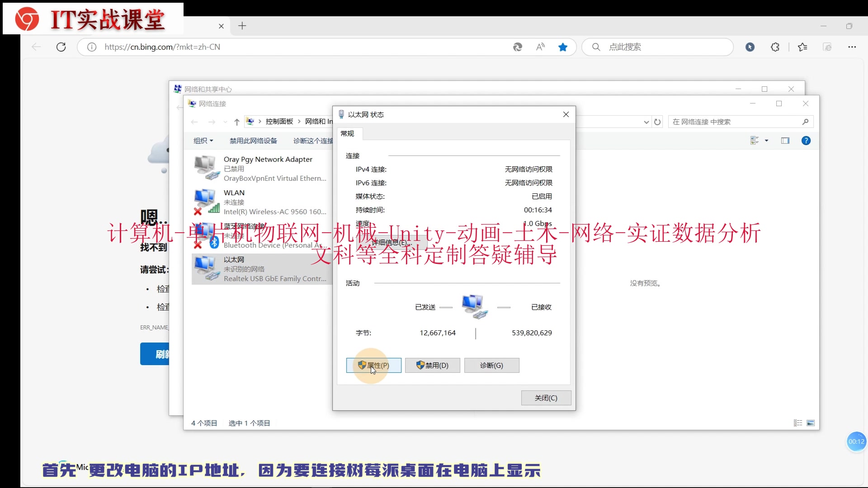Switch to large icons view in status bar
The height and width of the screenshot is (488, 868).
pyautogui.click(x=811, y=423)
